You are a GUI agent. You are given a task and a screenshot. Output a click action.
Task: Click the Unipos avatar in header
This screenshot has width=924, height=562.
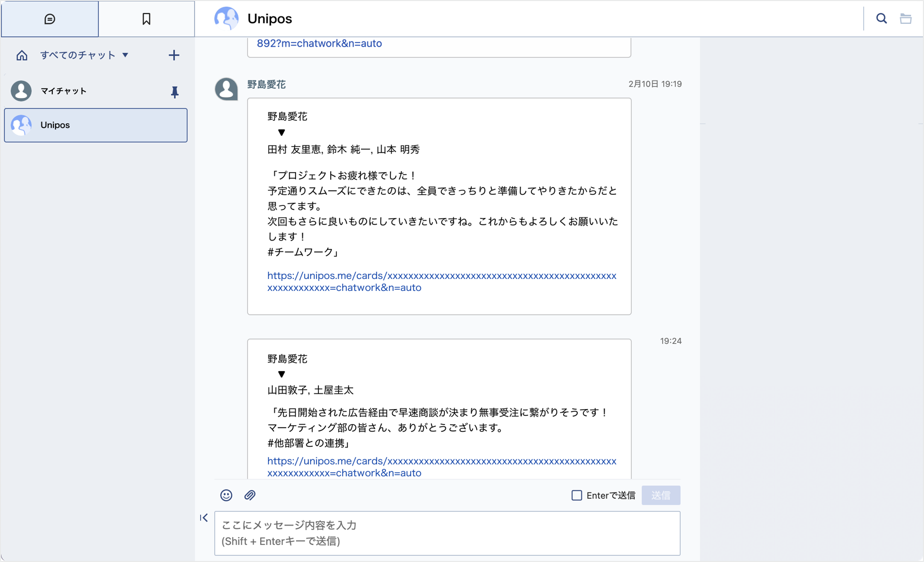(x=226, y=19)
